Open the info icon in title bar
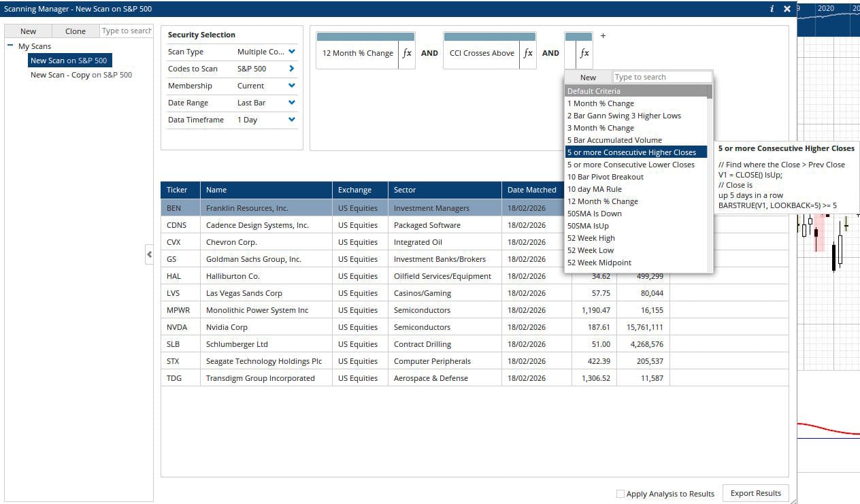Viewport: 860px width, 504px height. point(772,9)
